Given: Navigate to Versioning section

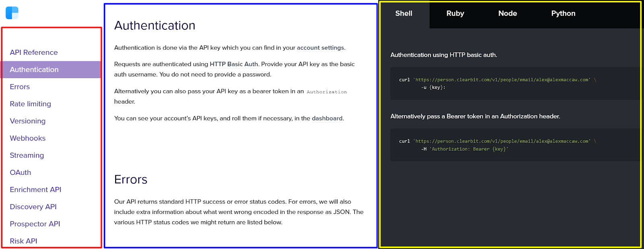Looking at the screenshot, I should [28, 121].
